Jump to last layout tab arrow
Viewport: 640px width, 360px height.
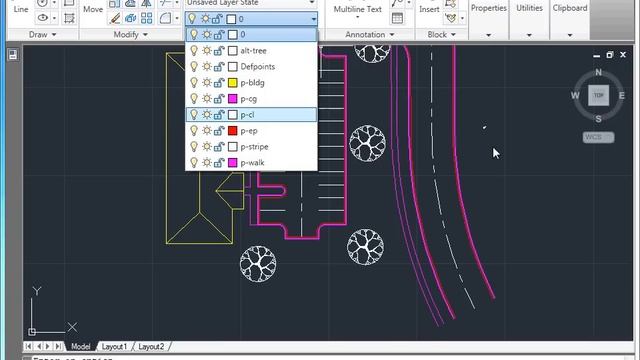58,347
